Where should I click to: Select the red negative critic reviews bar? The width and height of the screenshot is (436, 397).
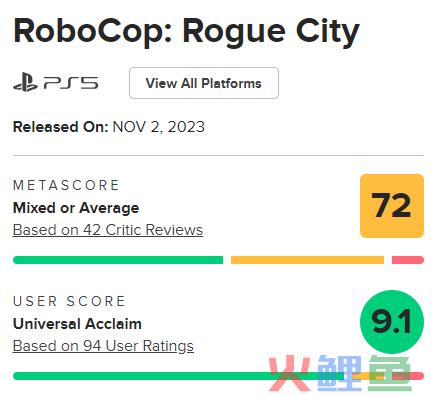408,260
